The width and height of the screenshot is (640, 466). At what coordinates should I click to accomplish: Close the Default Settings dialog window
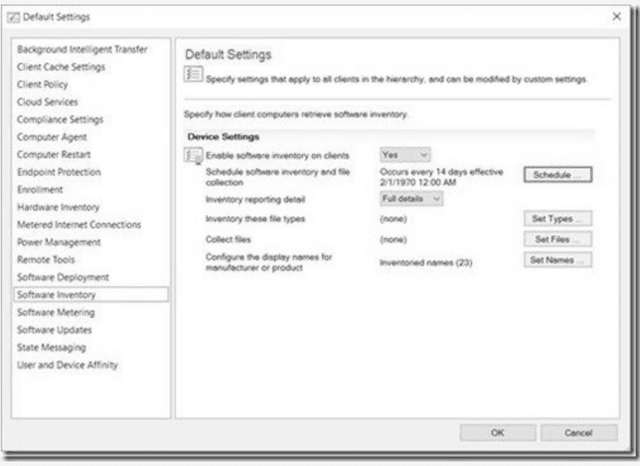coord(614,17)
